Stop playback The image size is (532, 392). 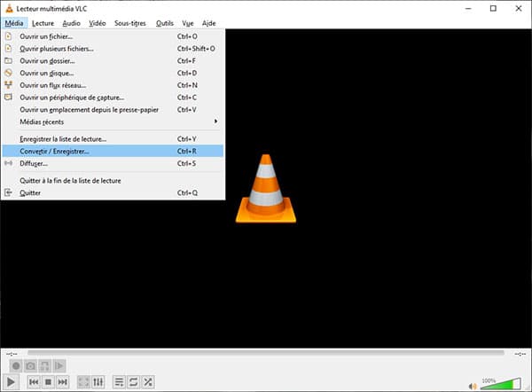coord(48,382)
